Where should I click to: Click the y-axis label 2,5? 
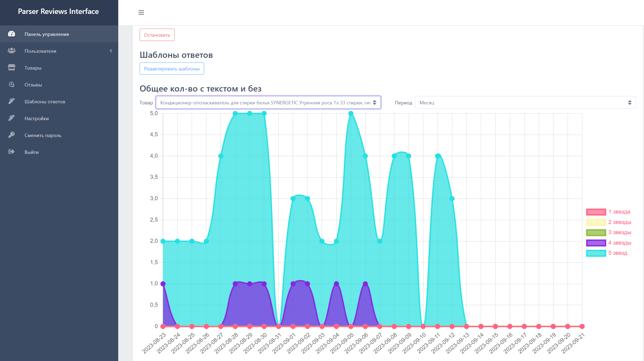[x=154, y=220]
